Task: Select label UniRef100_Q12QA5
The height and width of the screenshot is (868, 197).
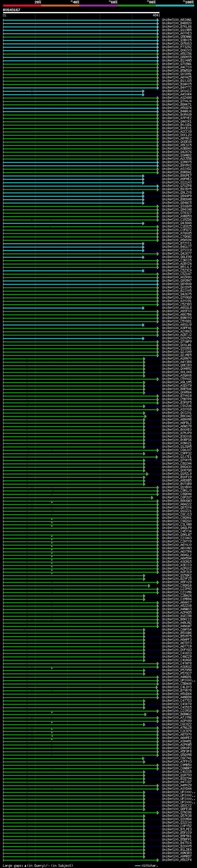Action: [x=176, y=447]
